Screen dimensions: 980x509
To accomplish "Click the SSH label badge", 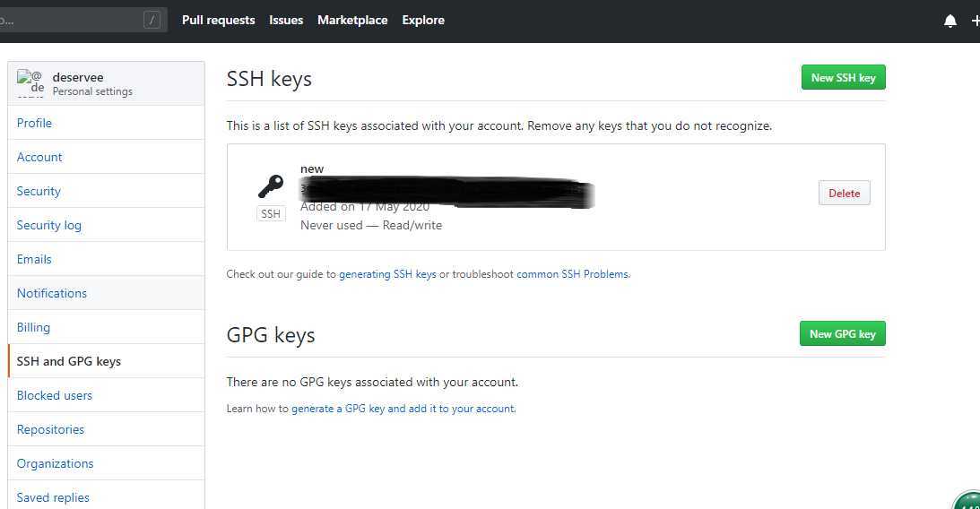I will click(271, 213).
